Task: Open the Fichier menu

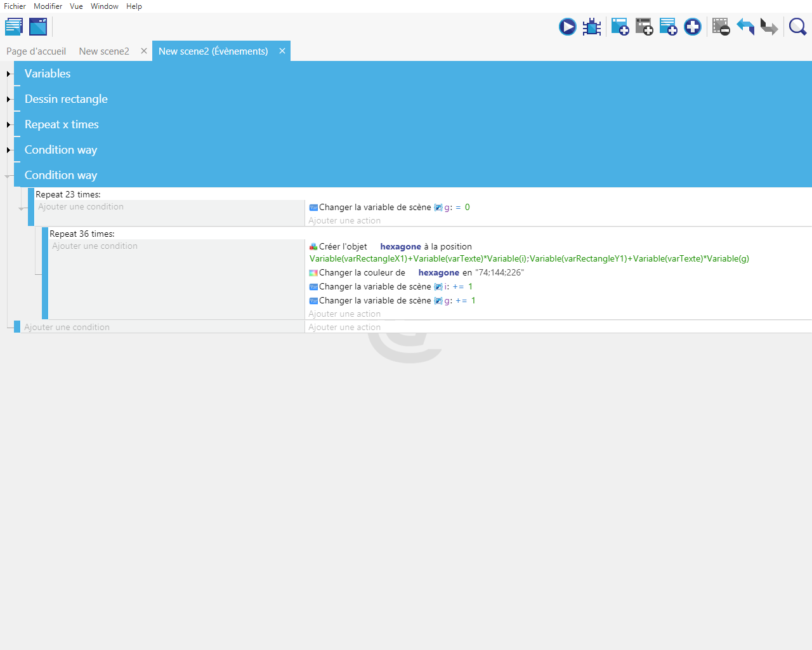Action: click(x=15, y=6)
